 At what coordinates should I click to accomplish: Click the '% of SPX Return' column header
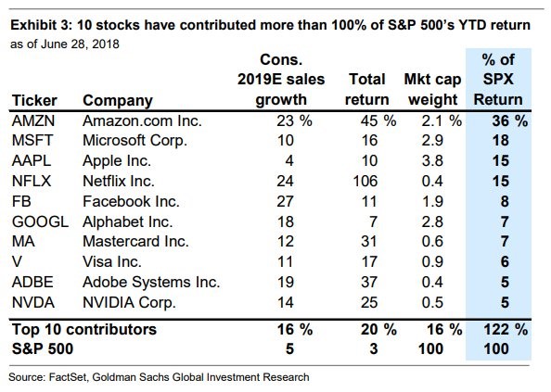pyautogui.click(x=498, y=80)
